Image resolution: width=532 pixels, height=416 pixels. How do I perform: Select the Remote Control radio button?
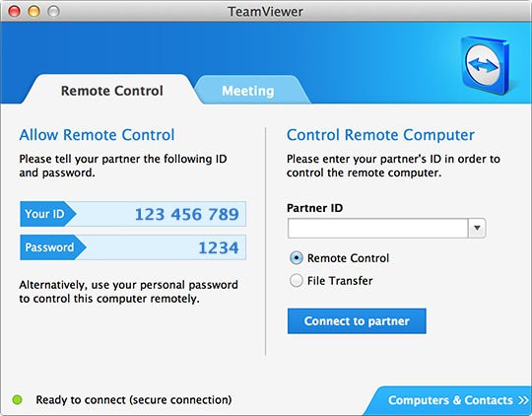click(297, 258)
